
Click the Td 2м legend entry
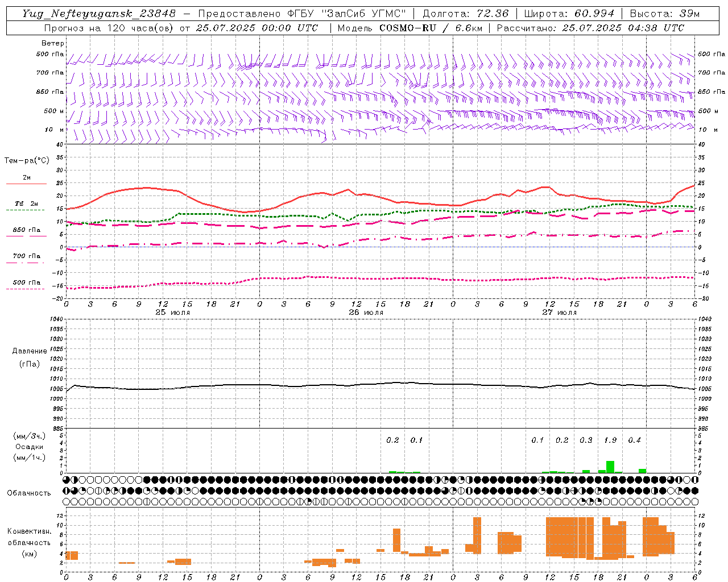(x=27, y=203)
